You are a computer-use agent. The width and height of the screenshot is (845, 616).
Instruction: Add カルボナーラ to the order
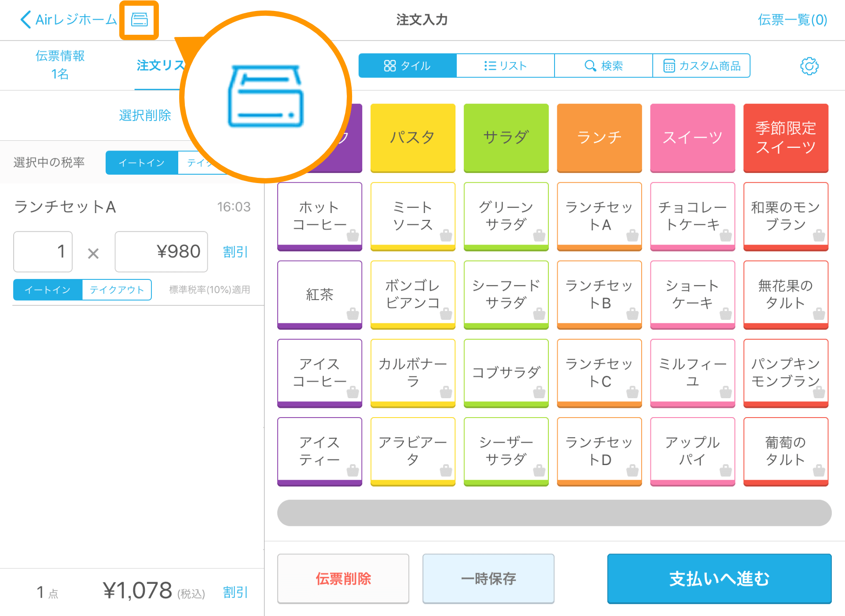click(413, 373)
